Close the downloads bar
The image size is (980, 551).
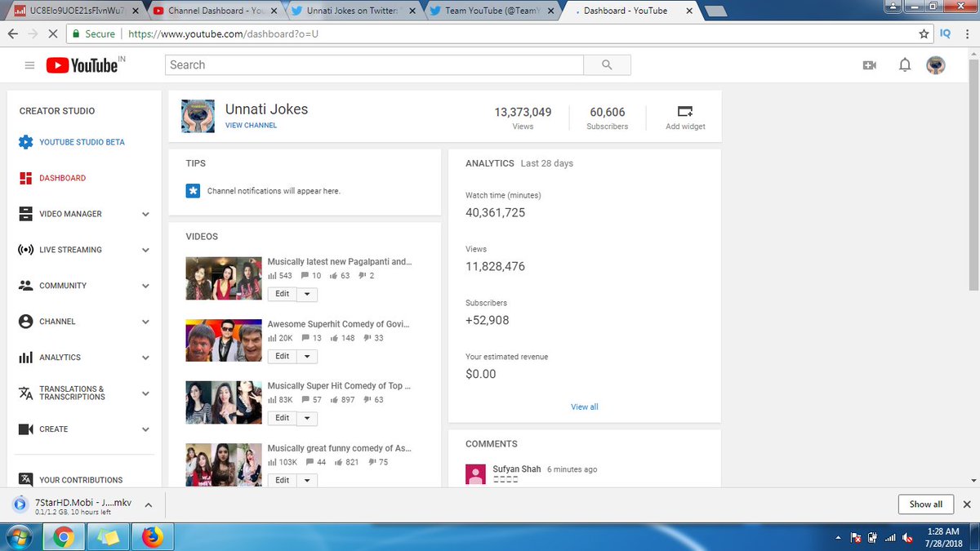pyautogui.click(x=967, y=504)
